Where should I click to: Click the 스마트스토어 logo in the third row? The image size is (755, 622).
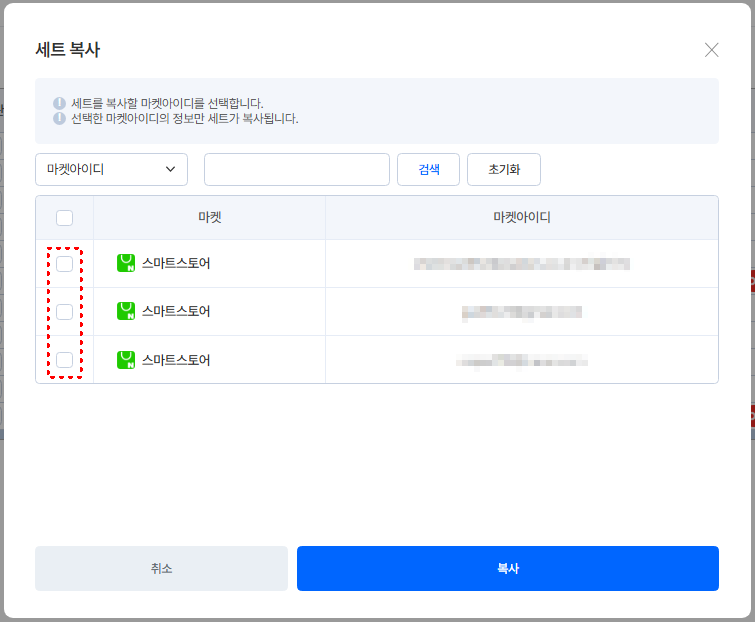[126, 360]
